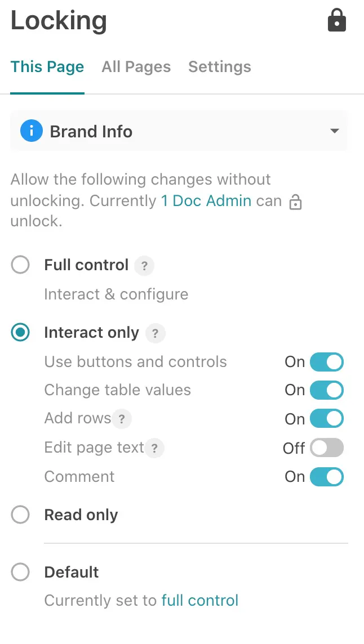Switch to the All Pages tab
Screen dimensions: 364x644
[x=136, y=67]
